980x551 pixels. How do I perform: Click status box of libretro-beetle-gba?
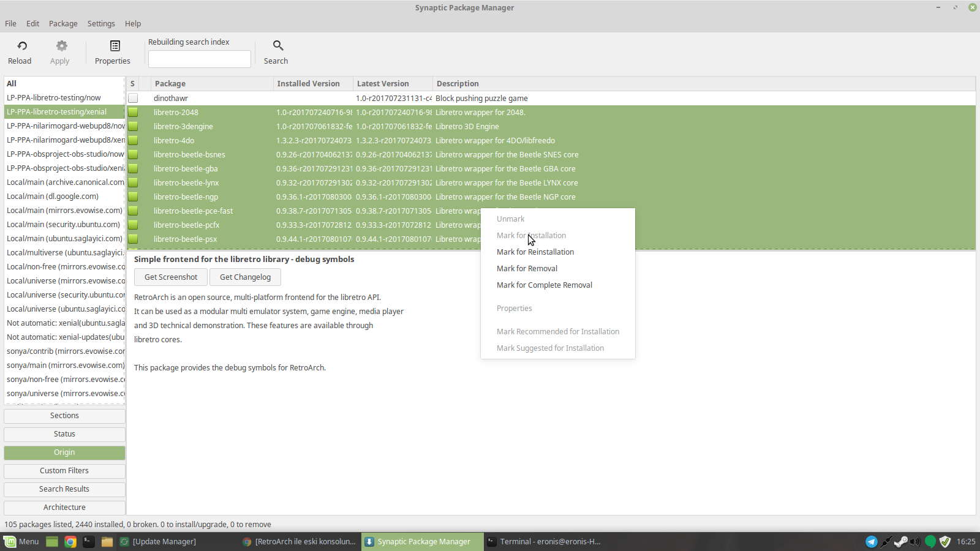click(133, 168)
